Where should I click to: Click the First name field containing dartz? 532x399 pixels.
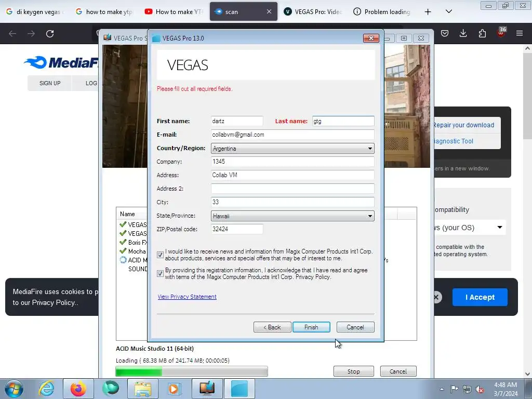[237, 121]
